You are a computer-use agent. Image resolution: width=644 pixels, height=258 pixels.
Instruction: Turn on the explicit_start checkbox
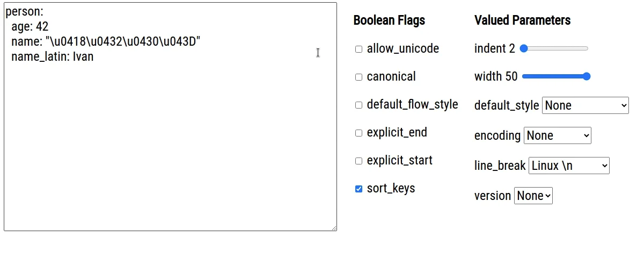358,161
